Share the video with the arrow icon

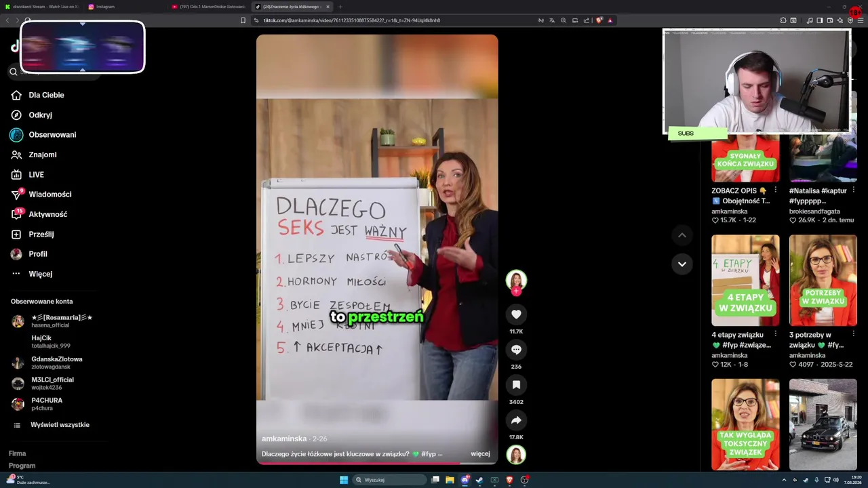(x=516, y=420)
